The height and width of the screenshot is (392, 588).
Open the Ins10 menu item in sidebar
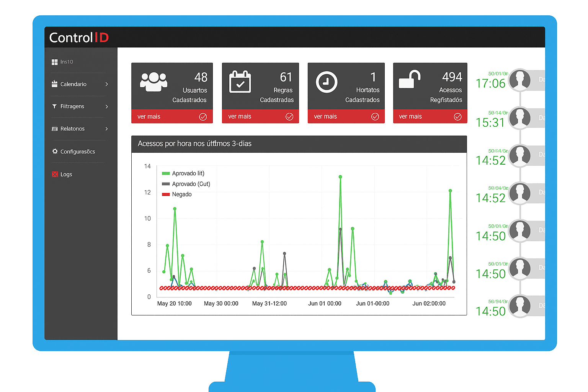[x=66, y=62]
